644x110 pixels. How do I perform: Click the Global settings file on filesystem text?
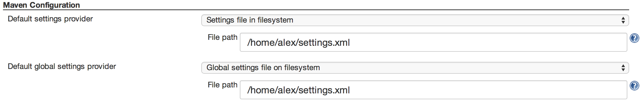263,68
